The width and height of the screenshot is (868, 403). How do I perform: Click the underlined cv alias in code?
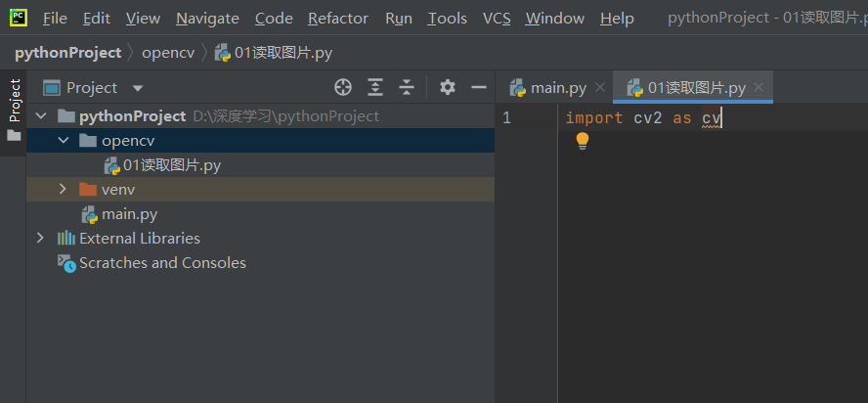click(712, 118)
